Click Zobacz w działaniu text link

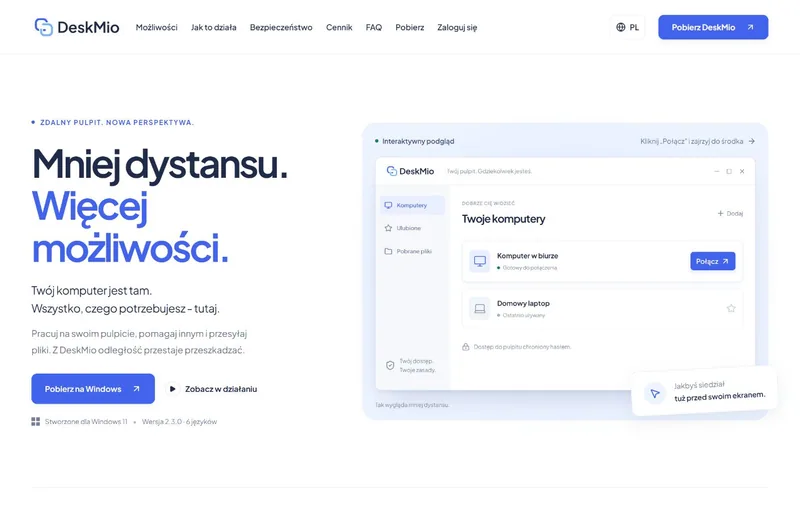click(221, 389)
